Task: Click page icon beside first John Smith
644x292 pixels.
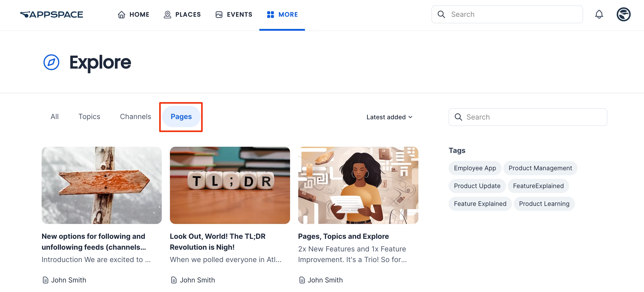Action: click(45, 280)
